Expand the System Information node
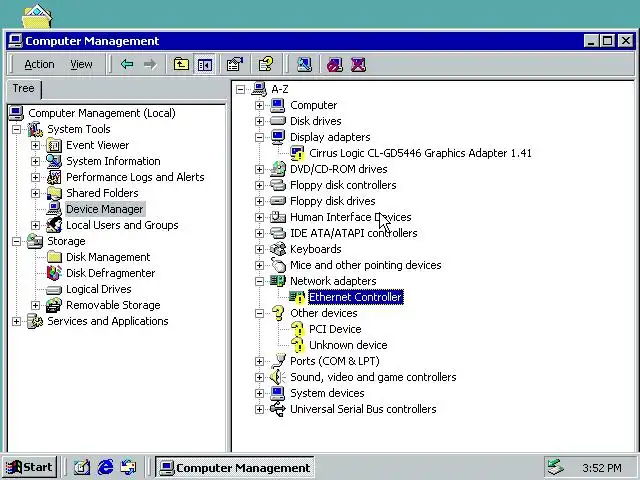The height and width of the screenshot is (480, 640). (x=36, y=162)
